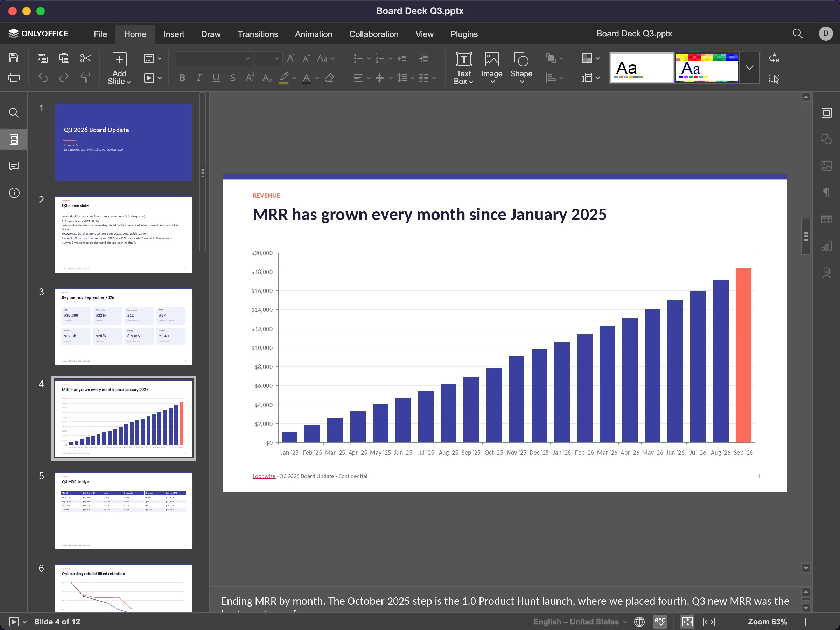The height and width of the screenshot is (630, 840).
Task: Click the Copy icon
Action: point(43,58)
